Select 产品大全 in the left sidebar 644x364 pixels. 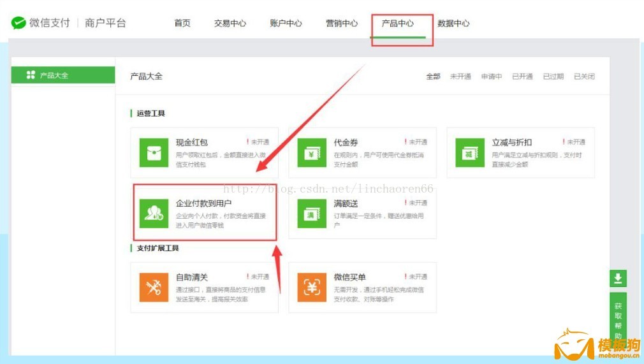pos(63,75)
